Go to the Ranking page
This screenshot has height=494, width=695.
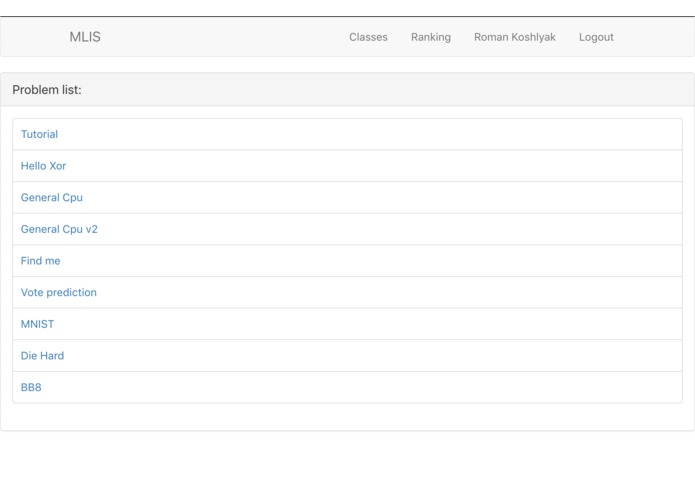click(430, 37)
